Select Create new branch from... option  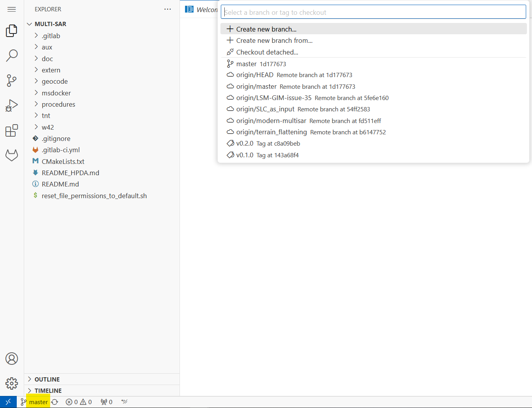click(x=373, y=40)
